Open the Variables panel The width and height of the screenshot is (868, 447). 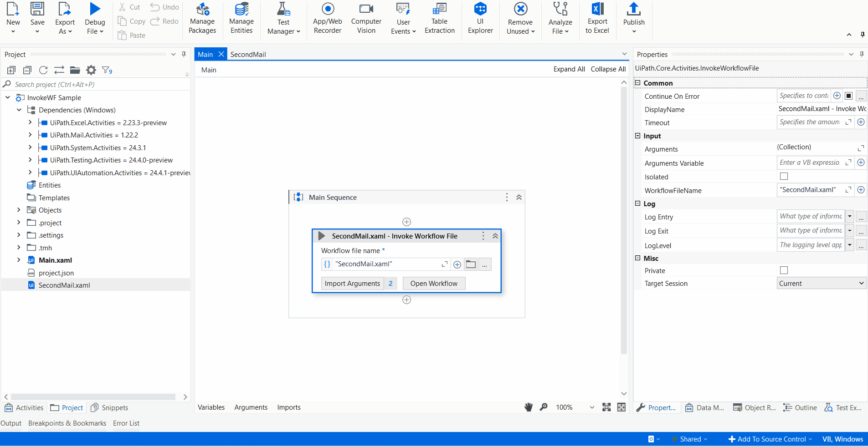click(211, 407)
